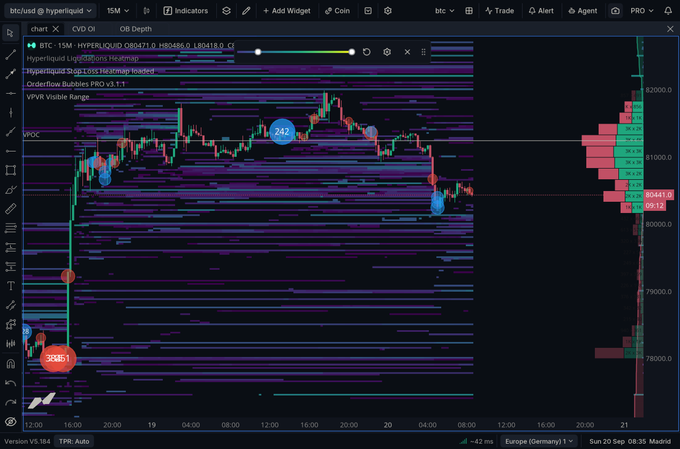Click the 80441.0 current price label

658,195
